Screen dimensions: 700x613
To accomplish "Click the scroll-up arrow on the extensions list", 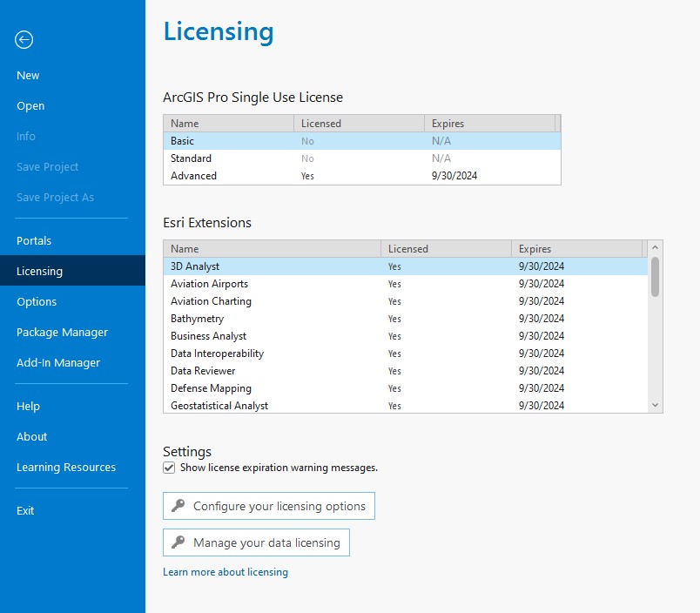I will [655, 248].
